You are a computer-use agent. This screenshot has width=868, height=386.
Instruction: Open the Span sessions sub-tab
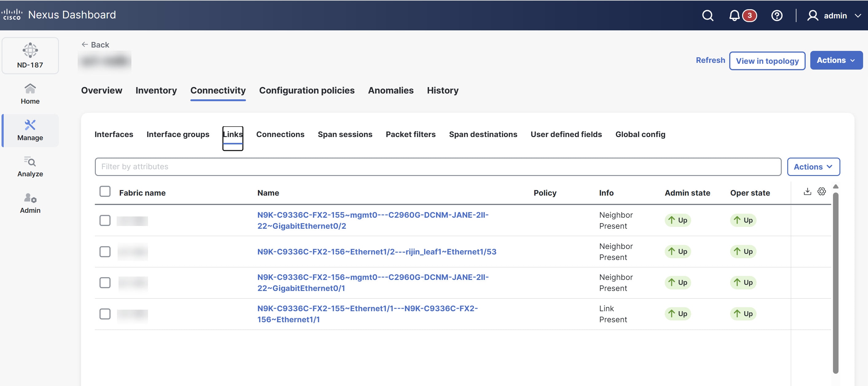tap(345, 134)
